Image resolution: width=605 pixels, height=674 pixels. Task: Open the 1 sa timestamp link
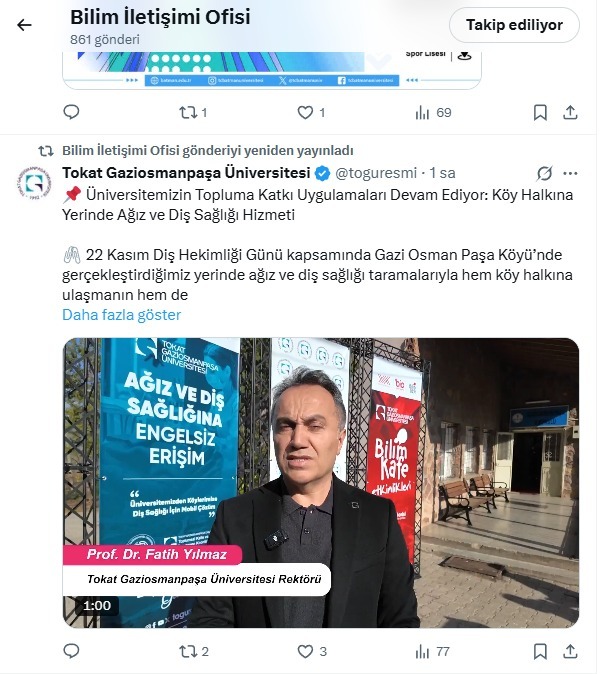click(442, 173)
